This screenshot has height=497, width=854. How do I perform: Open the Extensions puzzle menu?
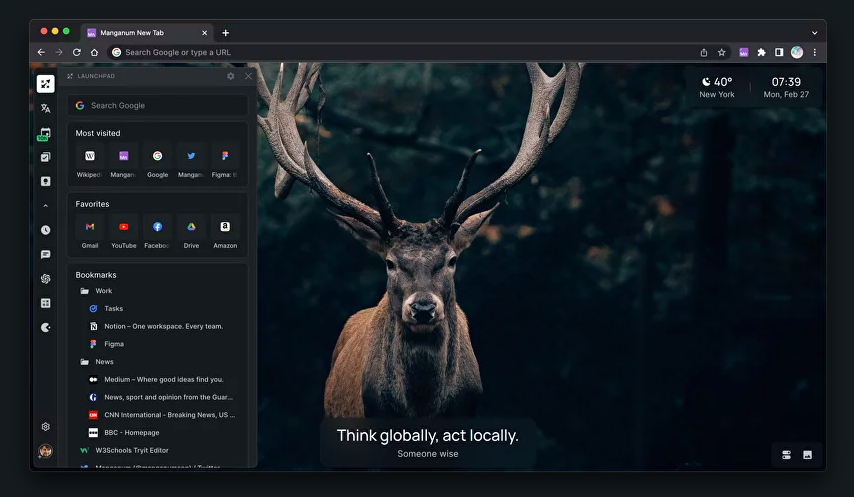[x=761, y=52]
